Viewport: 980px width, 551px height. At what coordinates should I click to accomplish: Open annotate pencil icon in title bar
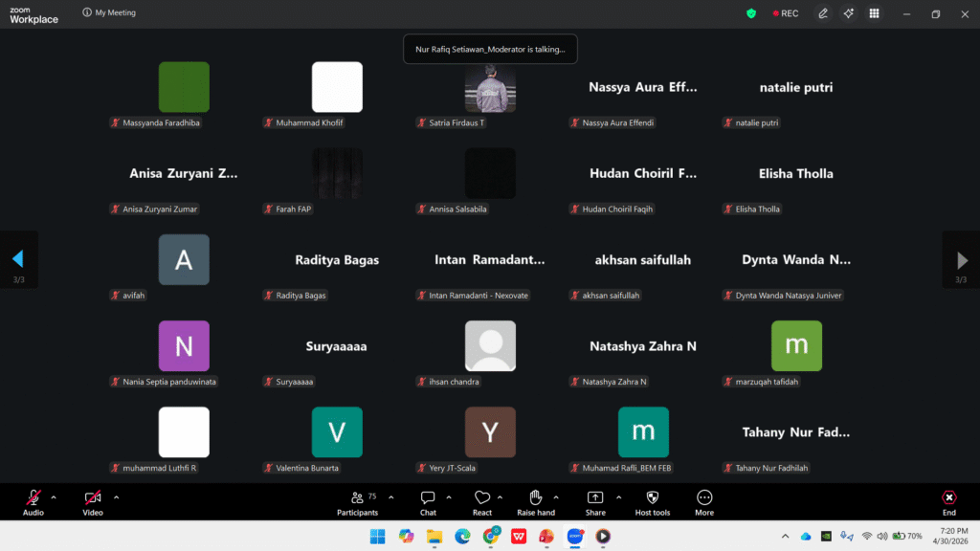[822, 13]
